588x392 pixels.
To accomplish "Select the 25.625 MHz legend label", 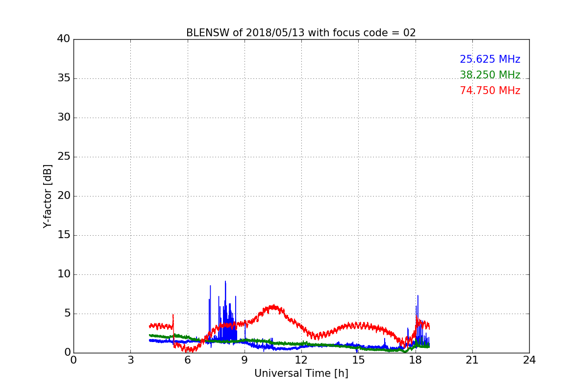I will [490, 59].
